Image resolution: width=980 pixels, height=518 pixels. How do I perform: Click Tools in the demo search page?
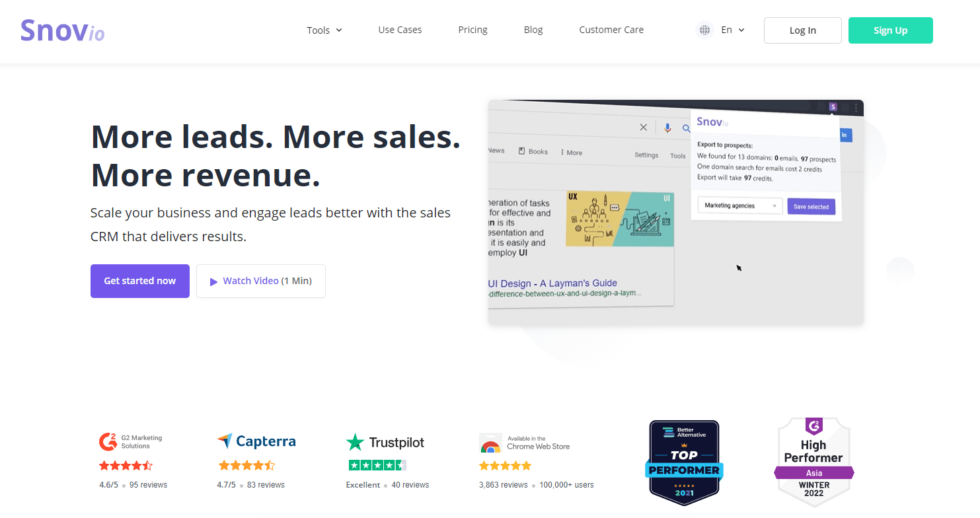tap(678, 156)
